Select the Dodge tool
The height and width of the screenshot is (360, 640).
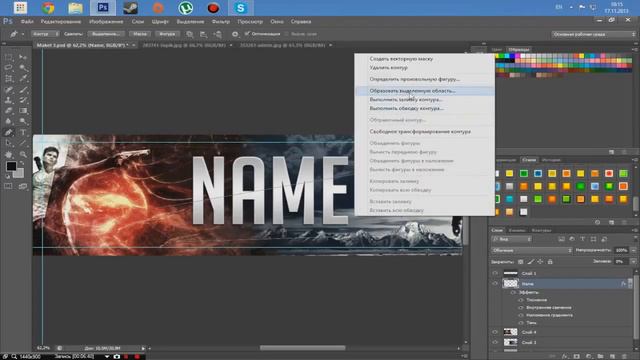point(23,121)
